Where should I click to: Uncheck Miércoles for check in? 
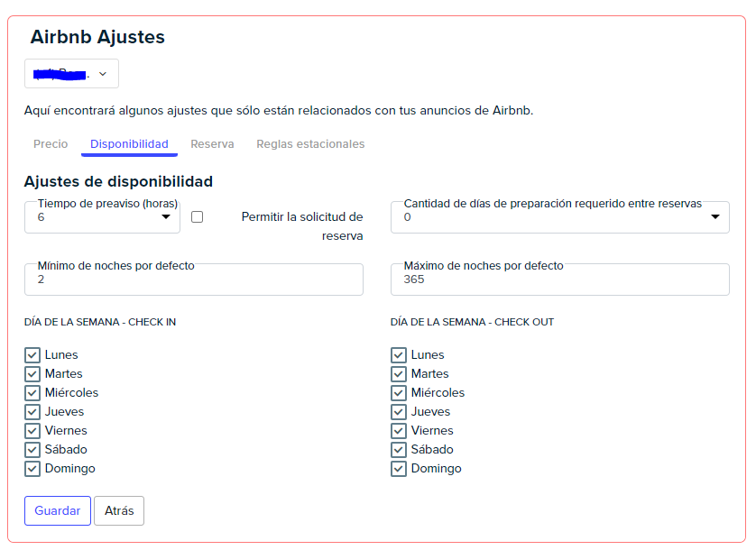(32, 393)
